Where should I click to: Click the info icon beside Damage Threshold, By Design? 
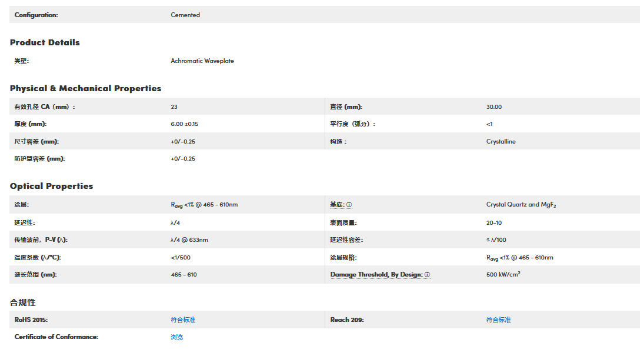click(x=427, y=275)
